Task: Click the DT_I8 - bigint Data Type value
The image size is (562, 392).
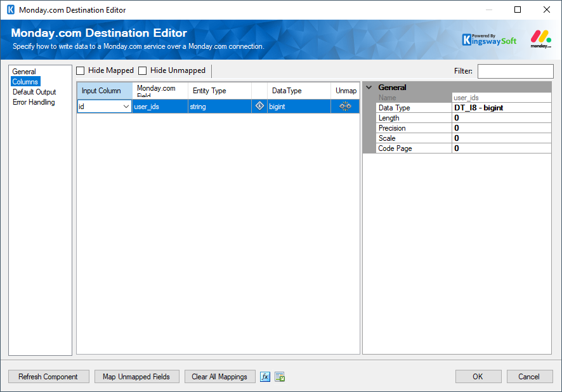Action: coord(502,107)
